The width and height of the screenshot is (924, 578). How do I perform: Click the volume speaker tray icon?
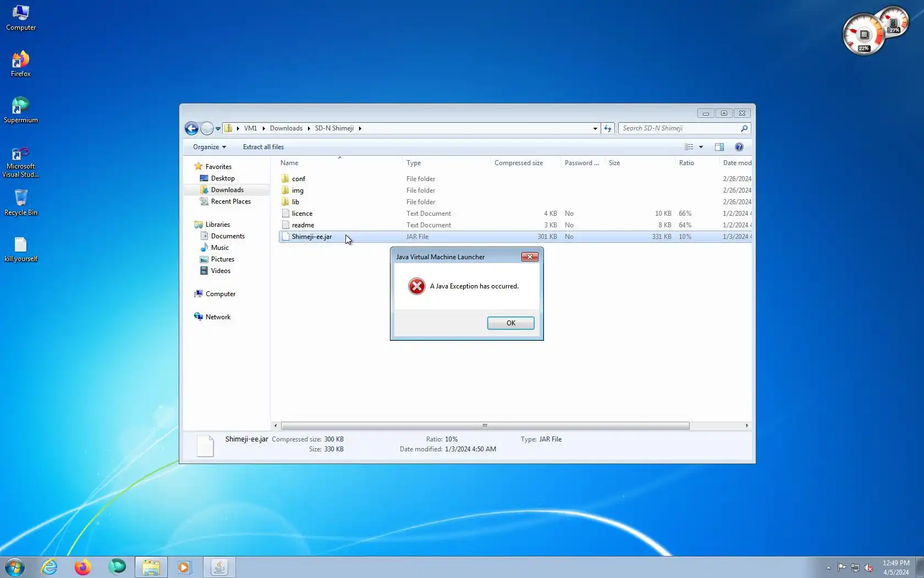868,568
